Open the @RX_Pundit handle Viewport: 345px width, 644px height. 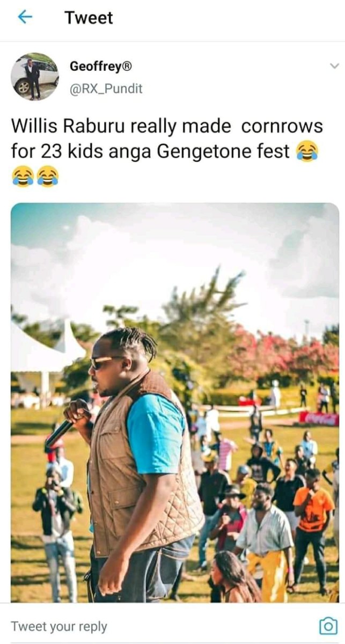tap(106, 89)
